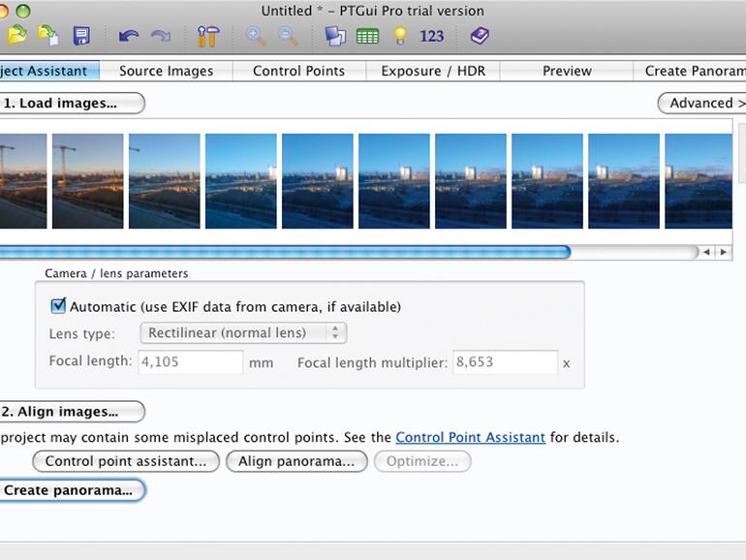Click the zoom out magnifier icon

coord(288,36)
